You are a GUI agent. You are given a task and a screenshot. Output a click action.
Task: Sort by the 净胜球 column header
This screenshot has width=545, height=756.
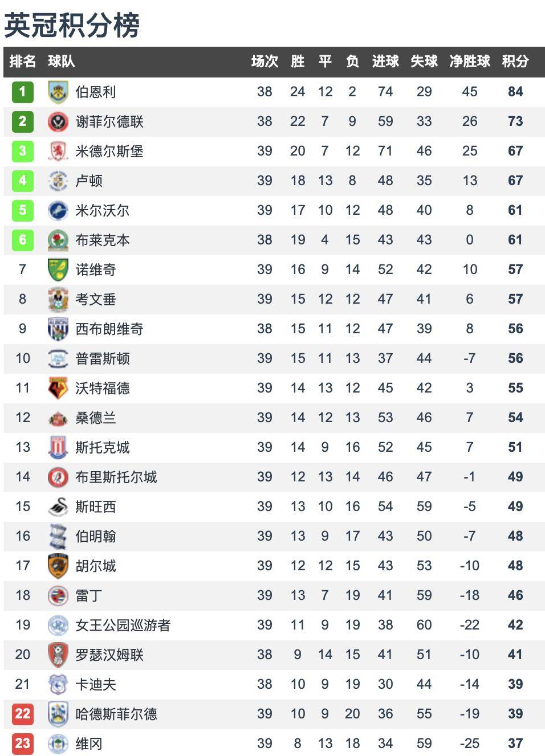(470, 62)
